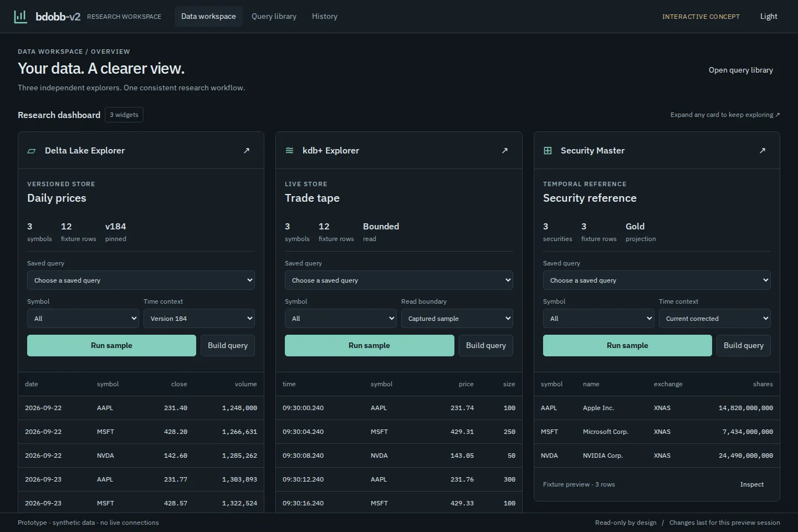The image size is (798, 532).
Task: Select the 09:30:08.240 NVDA trade row
Action: point(399,456)
